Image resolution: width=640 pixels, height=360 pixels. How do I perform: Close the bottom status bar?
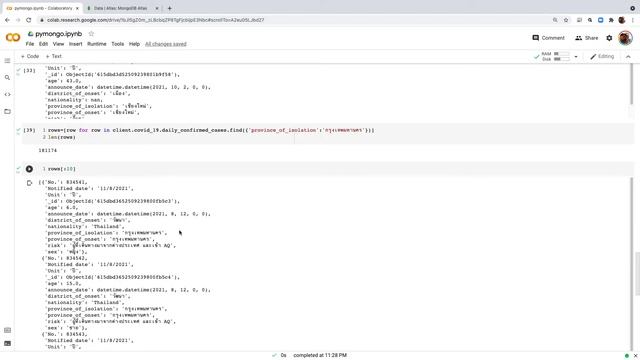tap(635, 356)
